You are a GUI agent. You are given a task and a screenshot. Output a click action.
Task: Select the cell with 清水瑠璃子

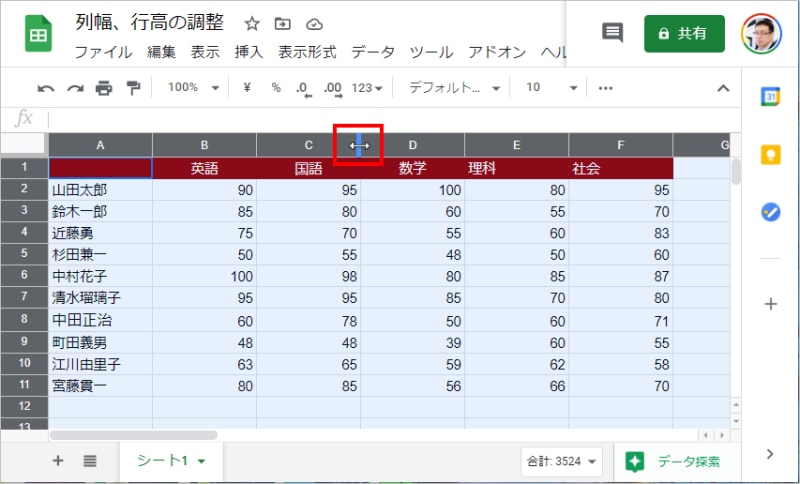pos(101,297)
